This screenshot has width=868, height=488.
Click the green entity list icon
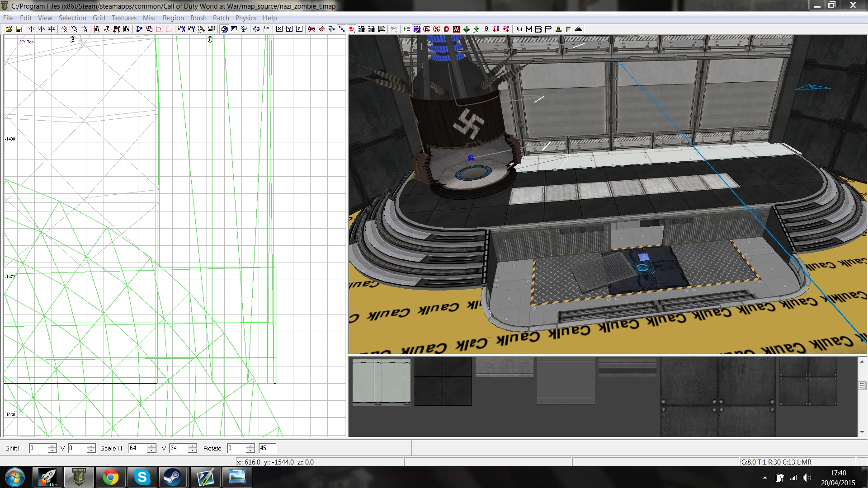(406, 29)
